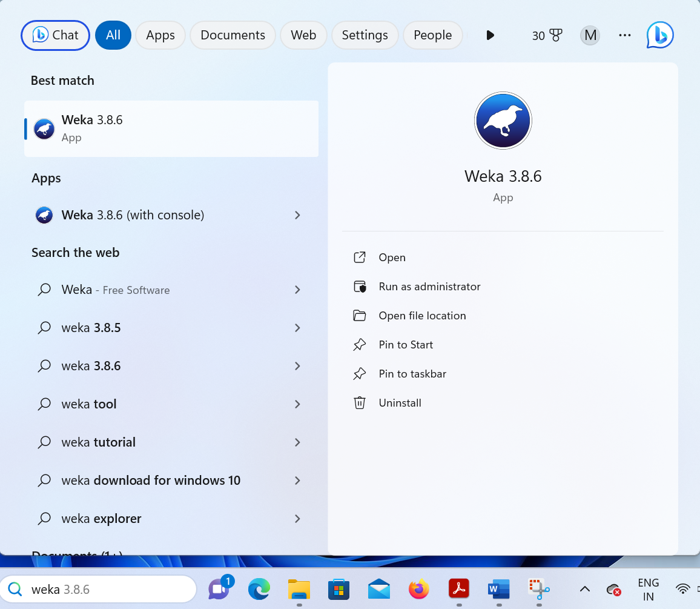Open Adobe Acrobat from the taskbar

pyautogui.click(x=459, y=588)
